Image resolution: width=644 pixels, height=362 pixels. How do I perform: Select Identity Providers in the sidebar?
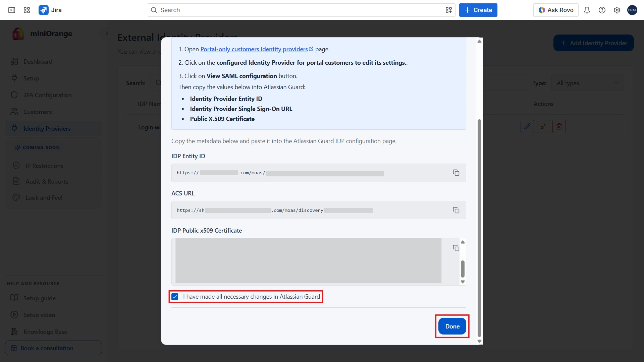[53, 128]
